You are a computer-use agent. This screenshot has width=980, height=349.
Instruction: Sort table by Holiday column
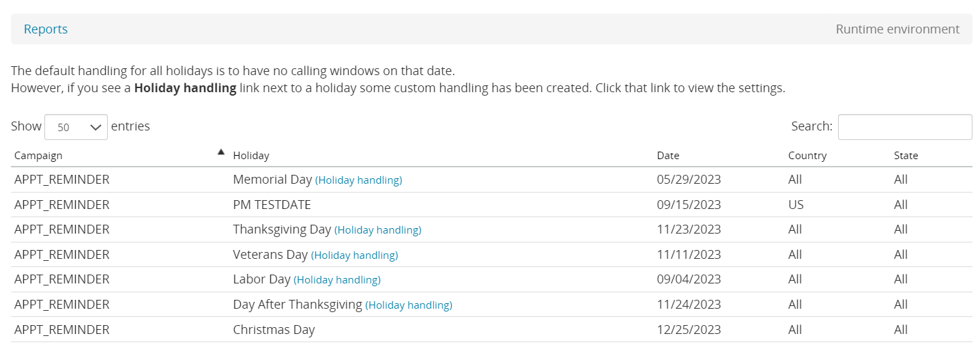pos(251,156)
